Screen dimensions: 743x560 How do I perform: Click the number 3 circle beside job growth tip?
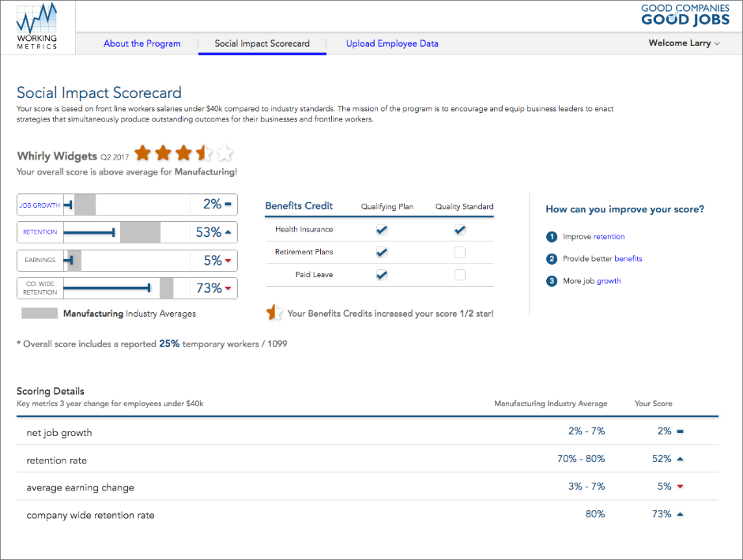[x=551, y=281]
